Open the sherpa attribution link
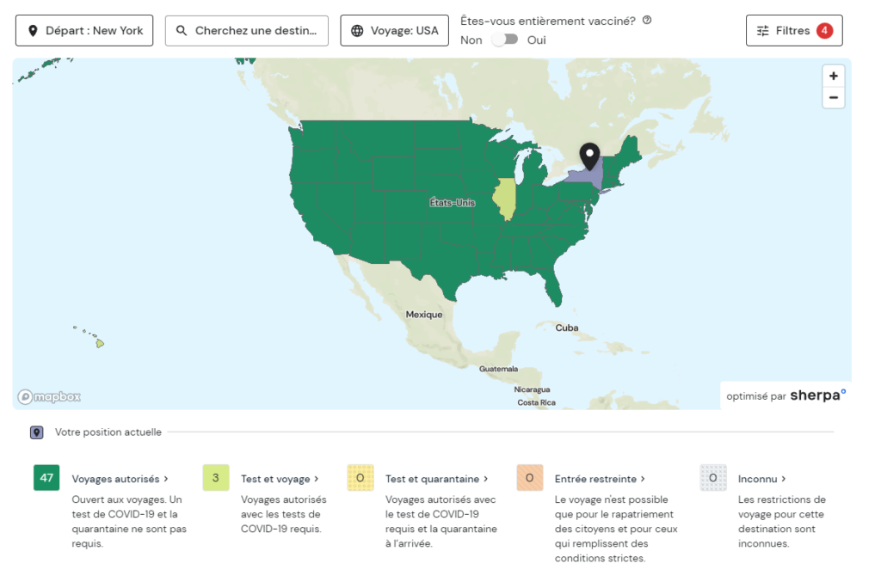Screen dimensions: 881x588 point(817,395)
